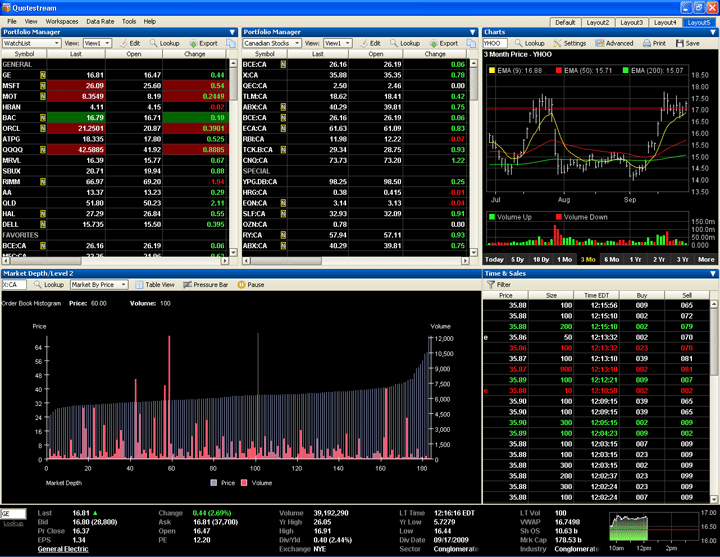Click the Advanced chart icon
The height and width of the screenshot is (557, 720).
tap(614, 44)
